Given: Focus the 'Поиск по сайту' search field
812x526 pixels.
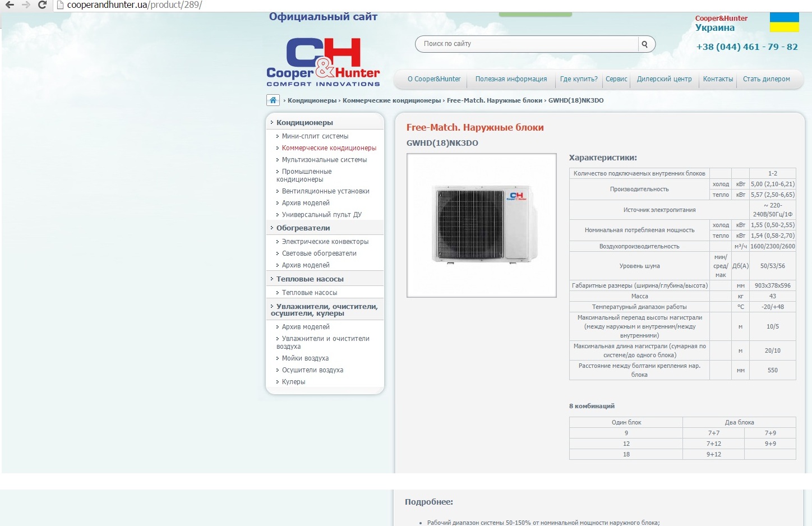Looking at the screenshot, I should (527, 44).
